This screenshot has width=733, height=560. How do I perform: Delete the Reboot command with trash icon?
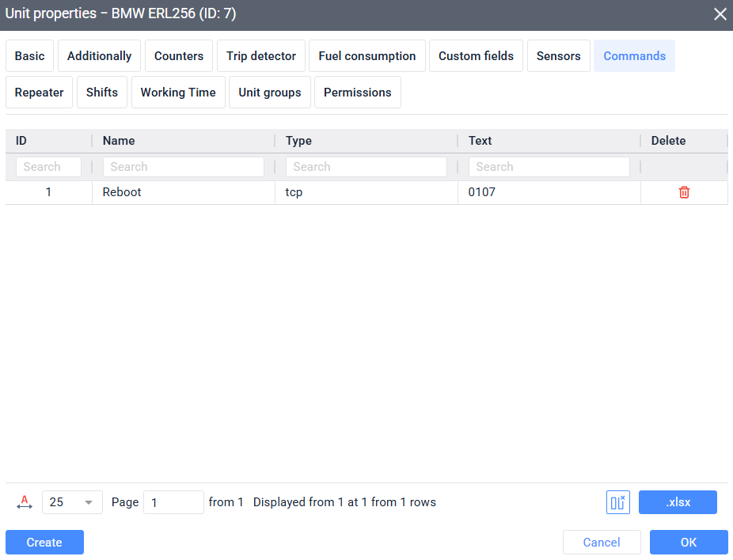click(684, 192)
